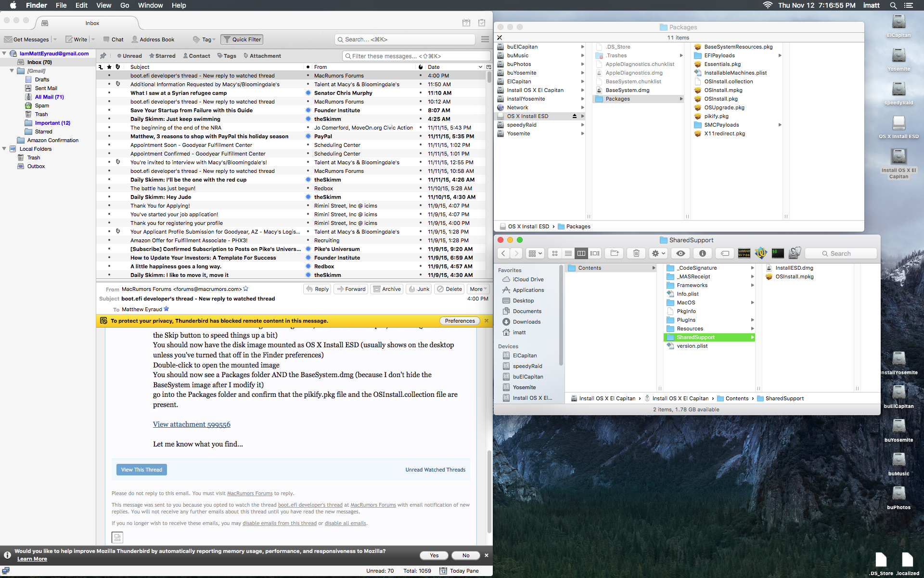The height and width of the screenshot is (578, 924).
Task: Open Thunderbird hamburger app menu
Action: pos(485,39)
